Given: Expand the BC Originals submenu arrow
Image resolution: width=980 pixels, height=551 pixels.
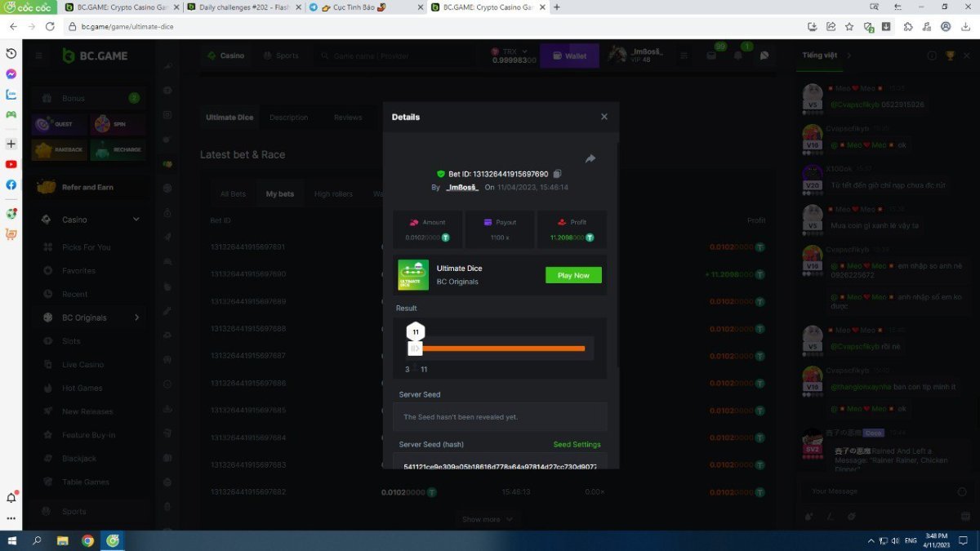Looking at the screenshot, I should pyautogui.click(x=136, y=318).
